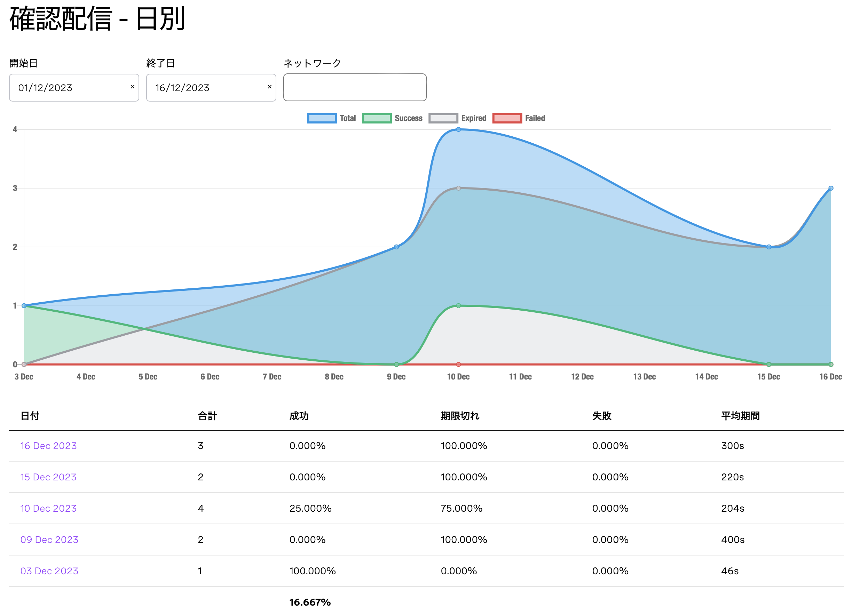
Task: Open the 03 Dec 2023 link
Action: 49,571
